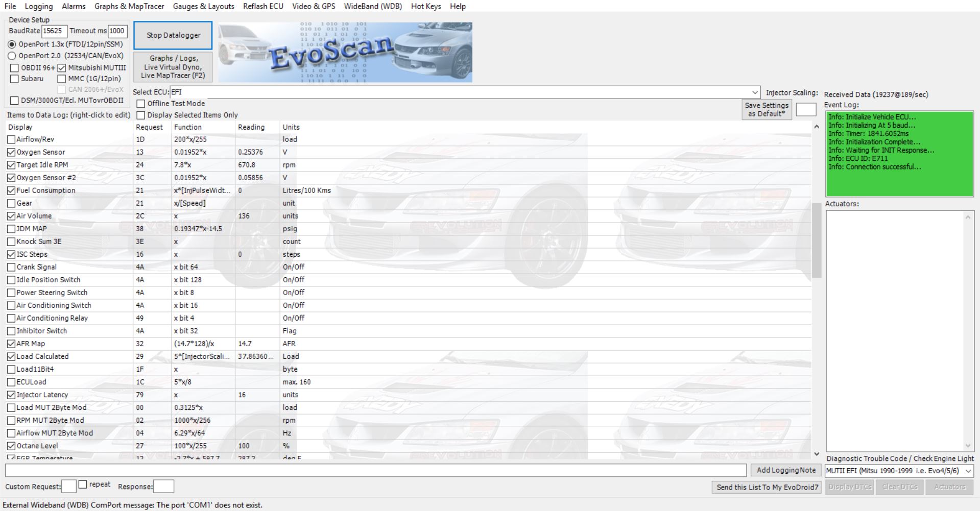The image size is (980, 511).
Task: Uncheck the AFR Map checkbox
Action: (x=11, y=344)
